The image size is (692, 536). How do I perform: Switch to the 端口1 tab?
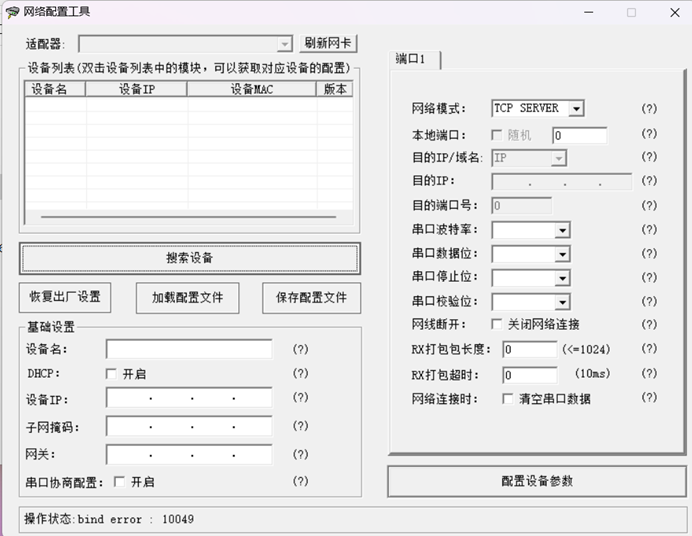coord(411,60)
